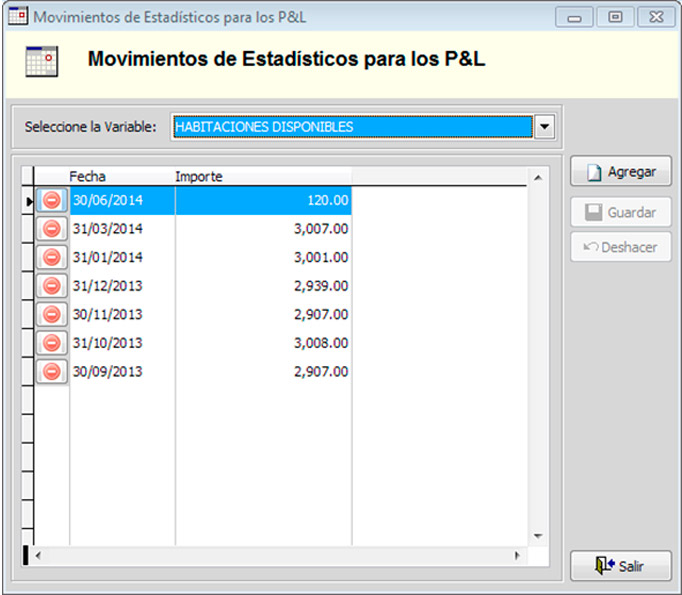The width and height of the screenshot is (682, 595).
Task: Click the 31/12/2013 date cell
Action: click(121, 286)
